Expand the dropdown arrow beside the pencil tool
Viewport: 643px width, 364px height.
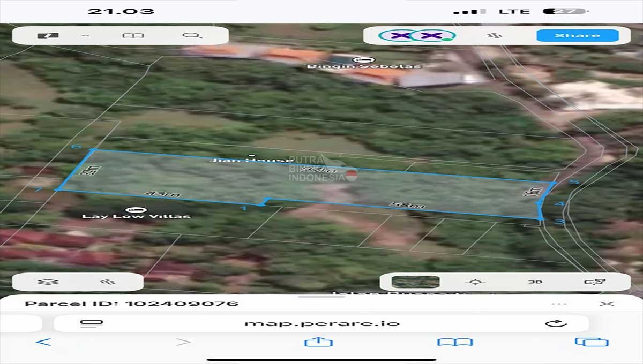(x=85, y=36)
